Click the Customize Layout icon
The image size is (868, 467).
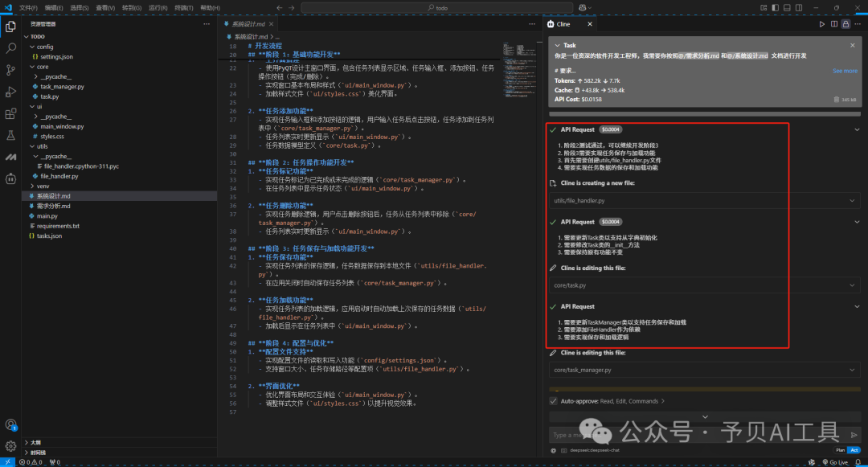[x=764, y=8]
